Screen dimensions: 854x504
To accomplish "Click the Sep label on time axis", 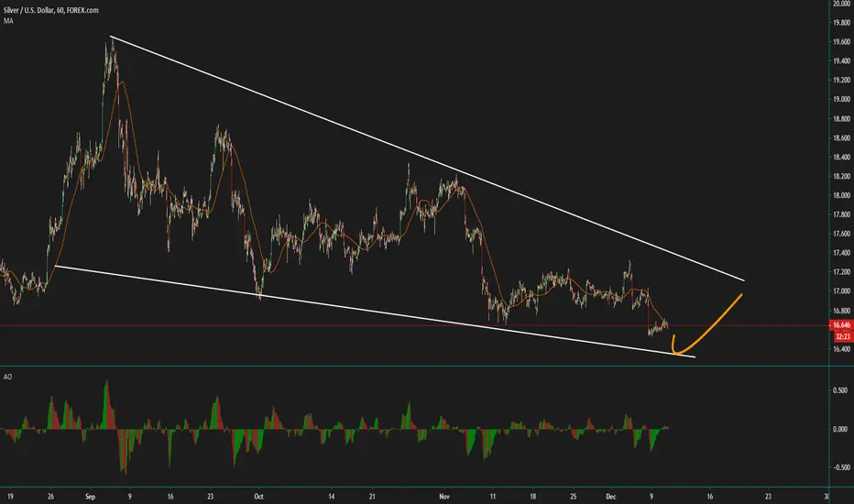I will coord(90,497).
